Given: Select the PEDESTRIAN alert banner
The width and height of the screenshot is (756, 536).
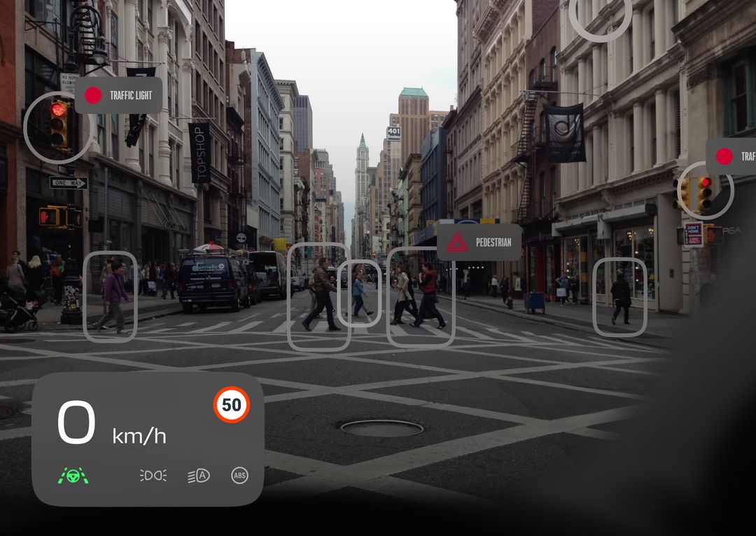Looking at the screenshot, I should pos(479,242).
